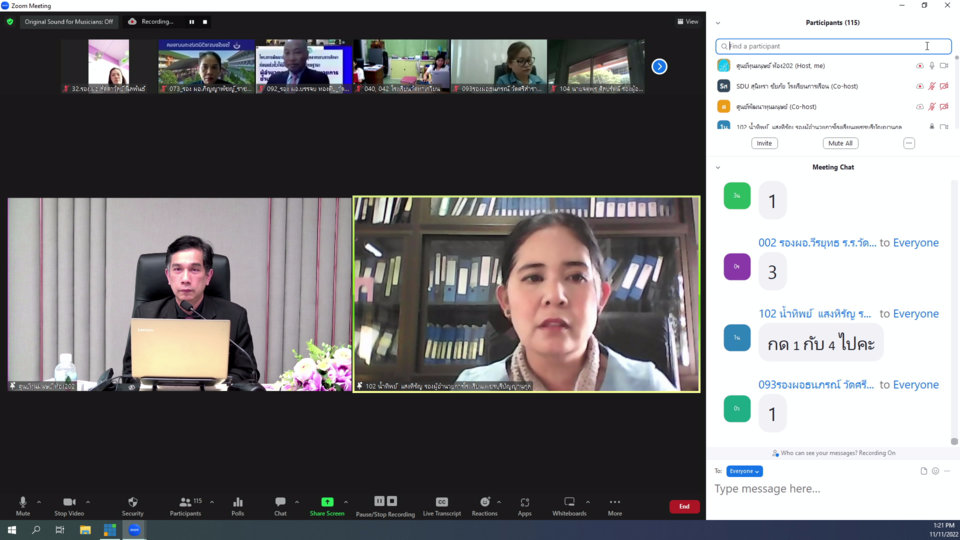960x540 pixels.
Task: Open the Security shield menu
Action: point(132,506)
